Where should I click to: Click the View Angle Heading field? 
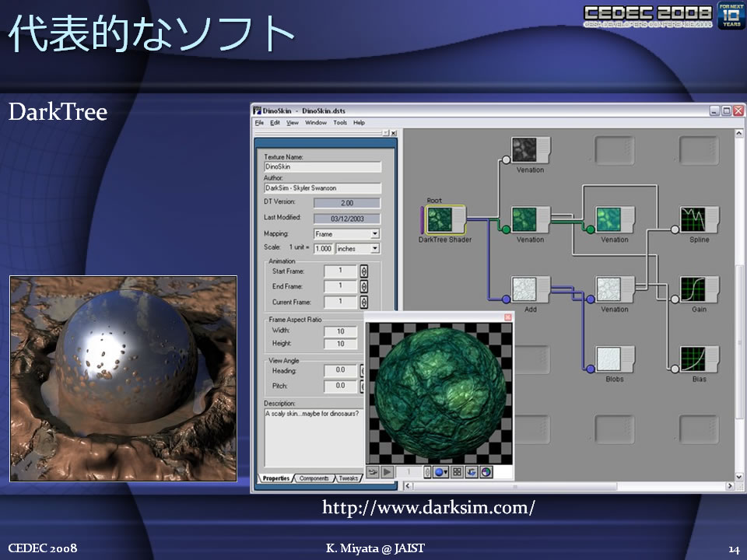(340, 370)
